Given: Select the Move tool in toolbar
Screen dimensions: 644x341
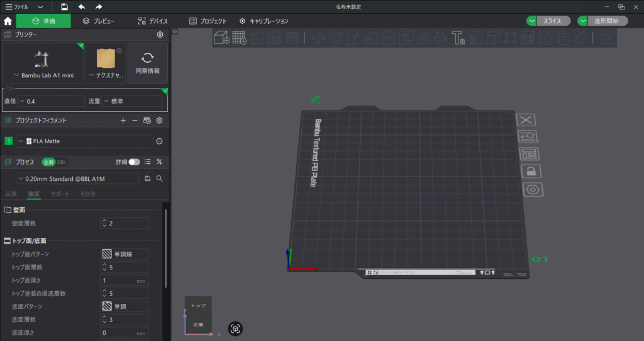Looking at the screenshot, I should pos(319,38).
